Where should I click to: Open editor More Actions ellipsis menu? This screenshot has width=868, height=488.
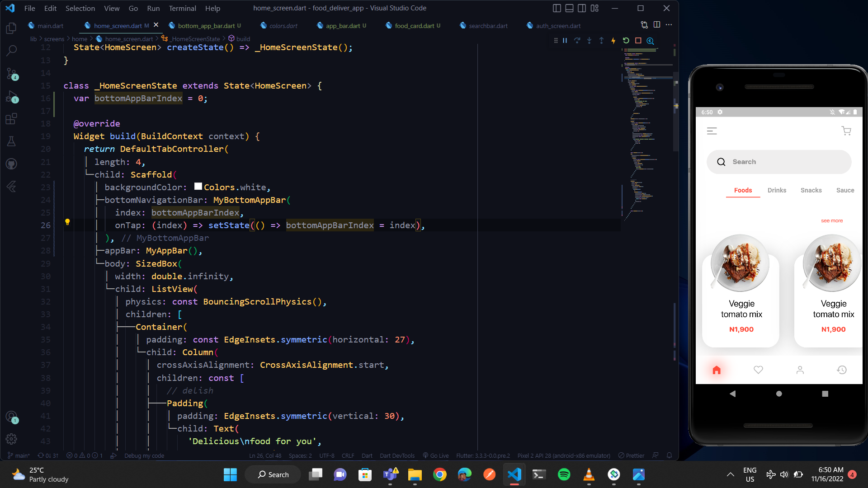[x=669, y=25]
